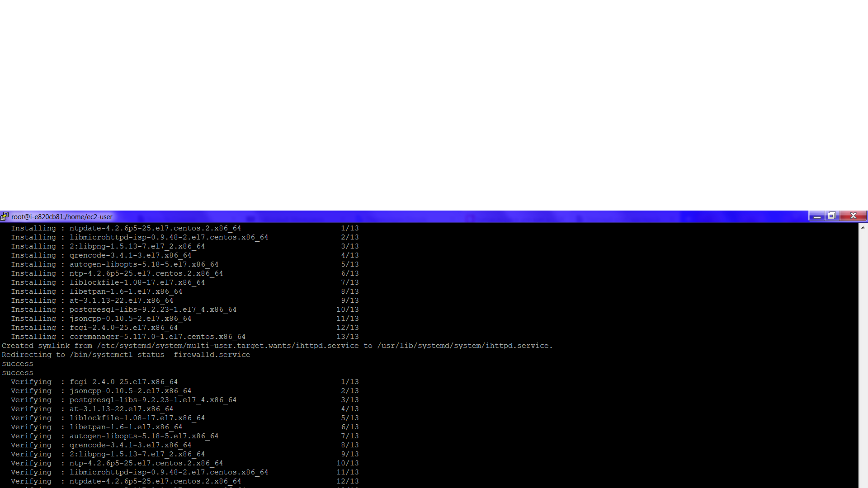Click the 'Installing : at-3.1.13-22' line
The width and height of the screenshot is (868, 488).
[x=92, y=300]
